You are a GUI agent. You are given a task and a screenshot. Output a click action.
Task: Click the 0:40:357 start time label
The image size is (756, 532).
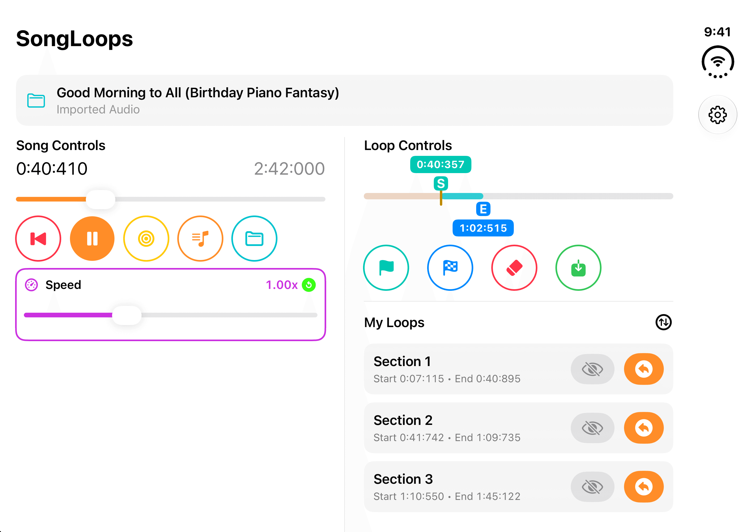tap(441, 164)
